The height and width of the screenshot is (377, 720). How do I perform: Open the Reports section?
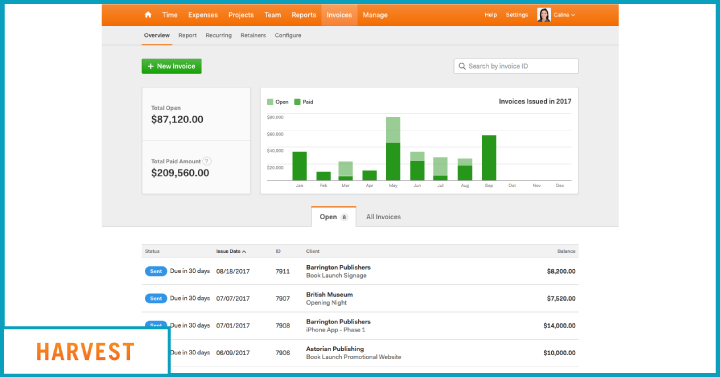coord(304,15)
